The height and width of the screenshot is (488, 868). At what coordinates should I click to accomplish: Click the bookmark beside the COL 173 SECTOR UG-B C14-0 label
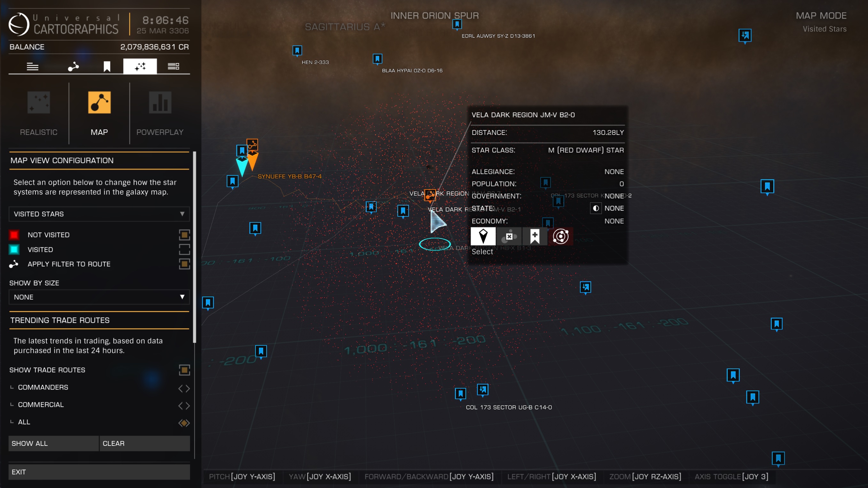460,394
